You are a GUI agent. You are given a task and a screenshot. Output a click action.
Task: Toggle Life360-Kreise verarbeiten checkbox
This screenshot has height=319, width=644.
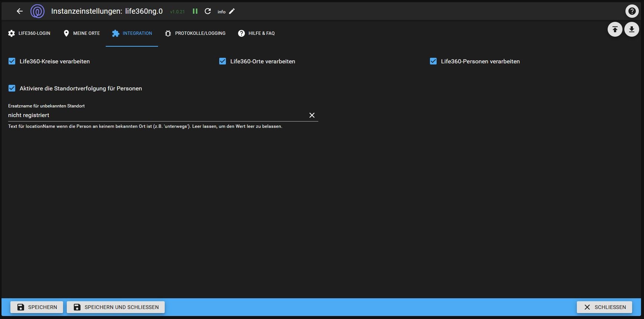click(12, 61)
